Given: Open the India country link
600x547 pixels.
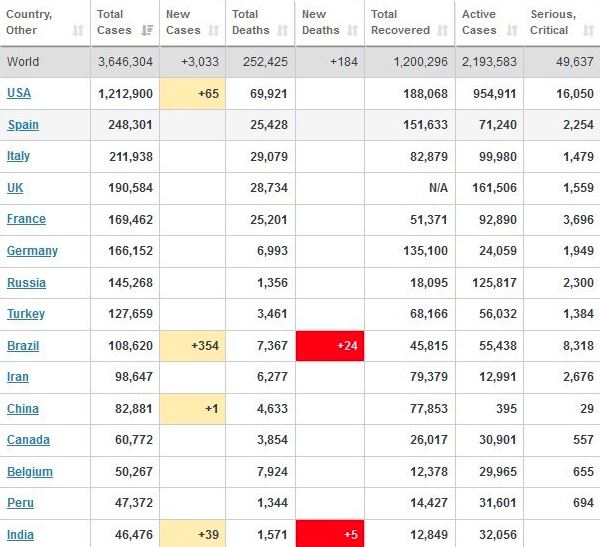Looking at the screenshot, I should click(x=20, y=535).
